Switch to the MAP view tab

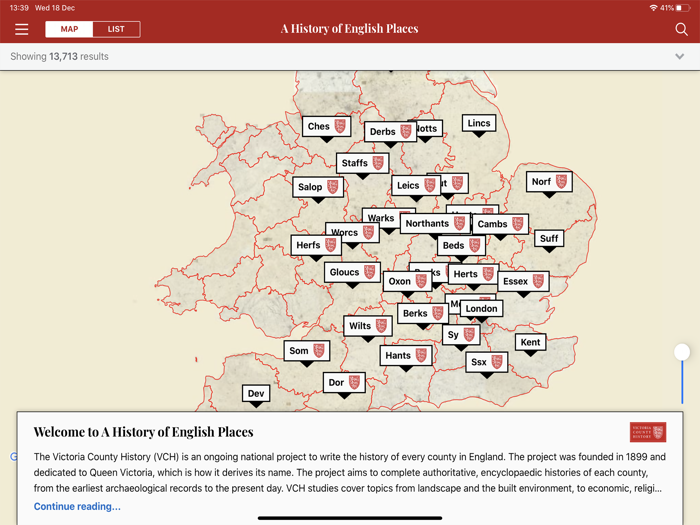click(69, 29)
